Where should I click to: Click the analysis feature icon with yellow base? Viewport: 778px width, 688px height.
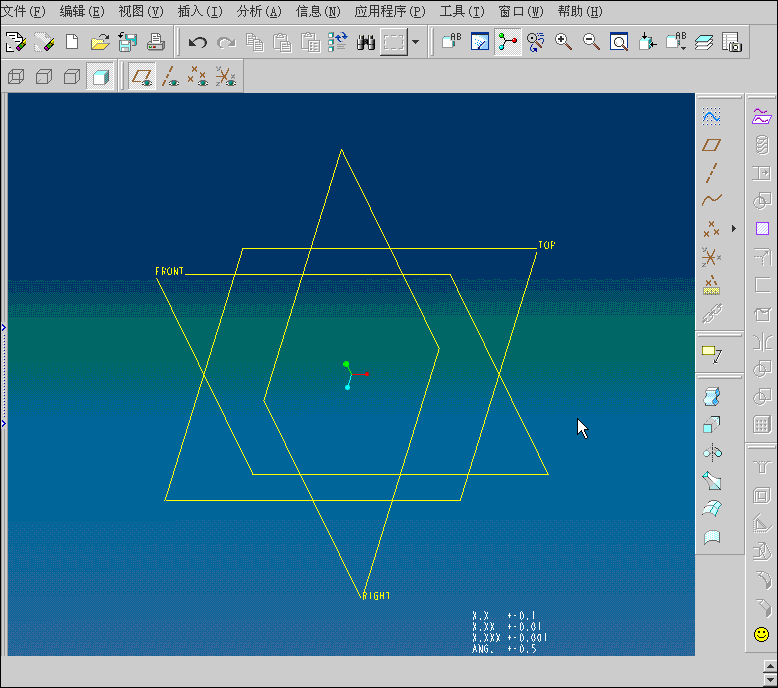point(712,285)
